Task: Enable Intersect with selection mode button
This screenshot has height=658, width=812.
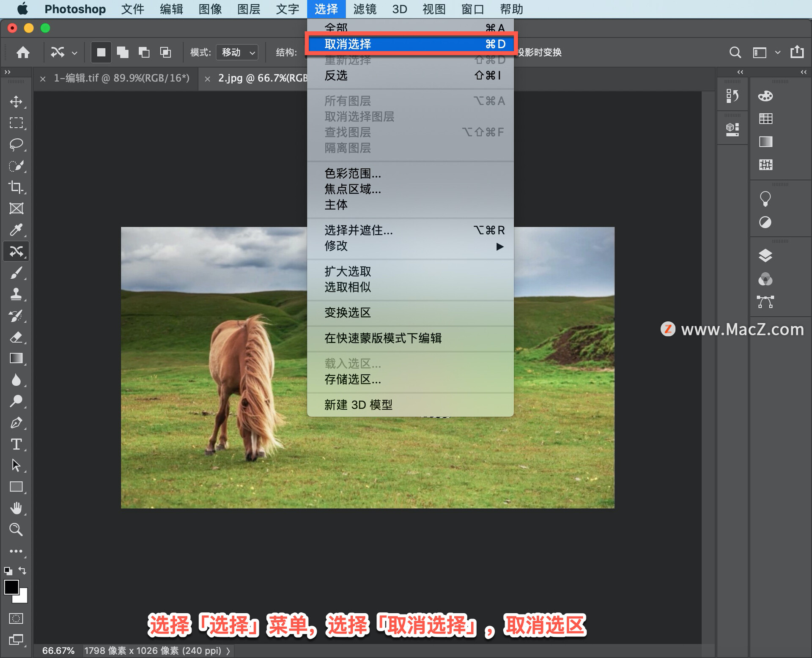Action: click(x=165, y=52)
